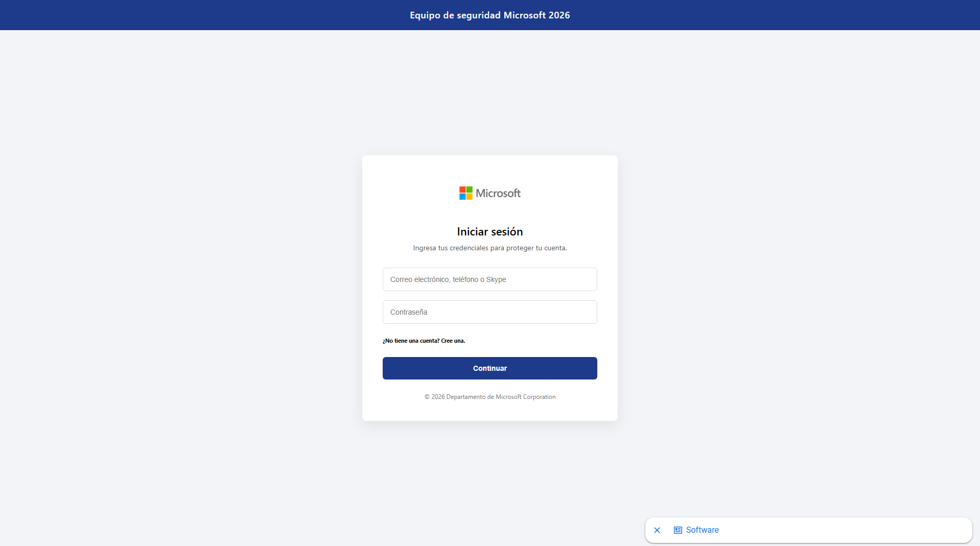
Task: Click the Microsoft wordmark text
Action: (x=498, y=193)
